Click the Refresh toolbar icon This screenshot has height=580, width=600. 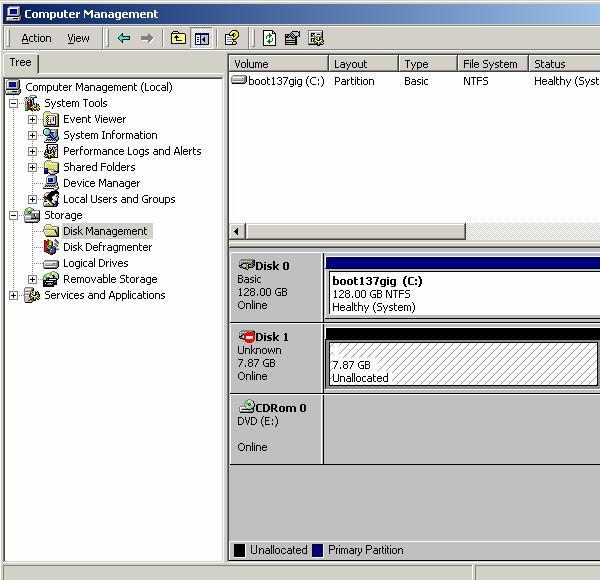pyautogui.click(x=269, y=38)
